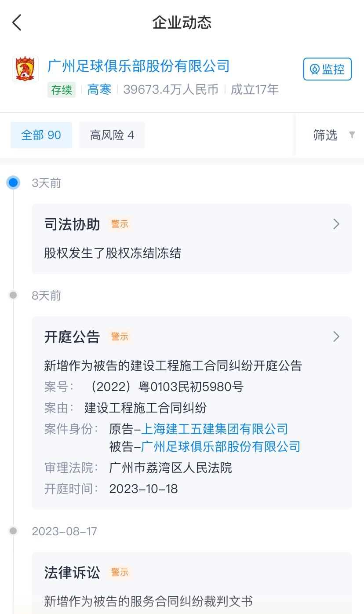The image size is (364, 614).
Task: Open plaintiff 上海建工五建集团有限公司 link
Action: click(x=214, y=429)
